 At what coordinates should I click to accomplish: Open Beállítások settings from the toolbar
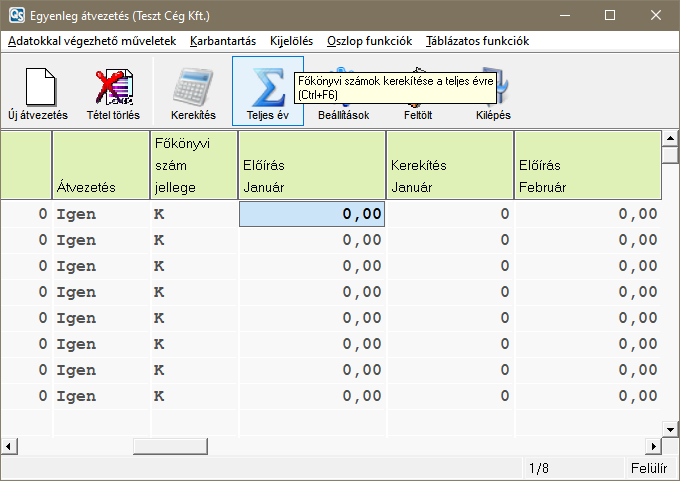[x=343, y=114]
